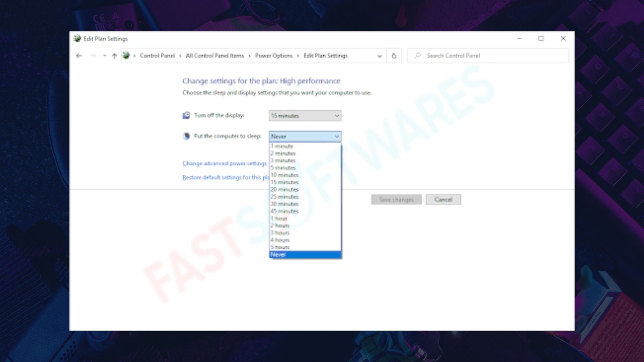The image size is (644, 362).
Task: Pick 5 minutes in the sleep list
Action: 305,168
